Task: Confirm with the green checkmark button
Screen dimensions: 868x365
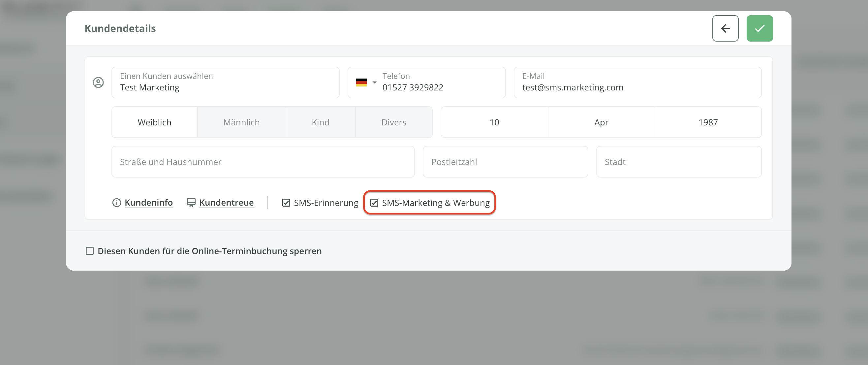Action: (x=759, y=28)
